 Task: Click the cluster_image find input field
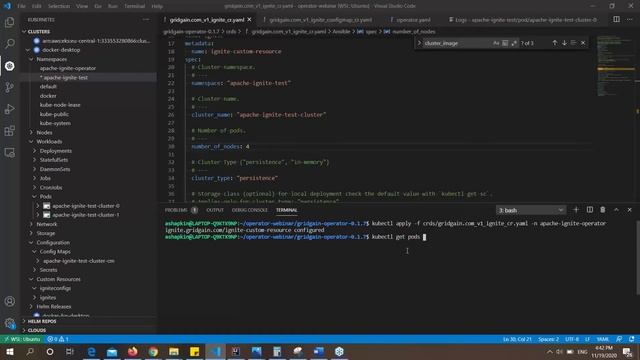click(x=457, y=43)
